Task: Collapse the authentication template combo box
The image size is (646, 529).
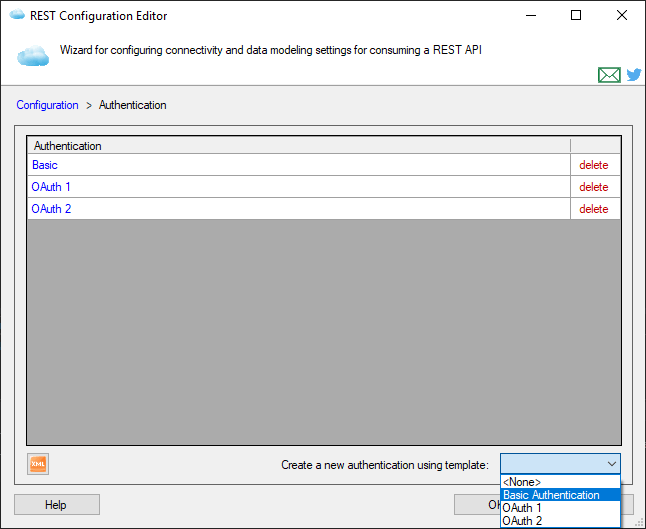Action: click(x=612, y=464)
